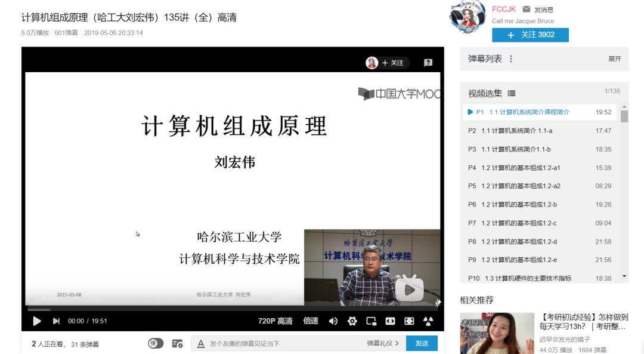Open recommended video thumbnail 考研初试经验

[x=497, y=334]
